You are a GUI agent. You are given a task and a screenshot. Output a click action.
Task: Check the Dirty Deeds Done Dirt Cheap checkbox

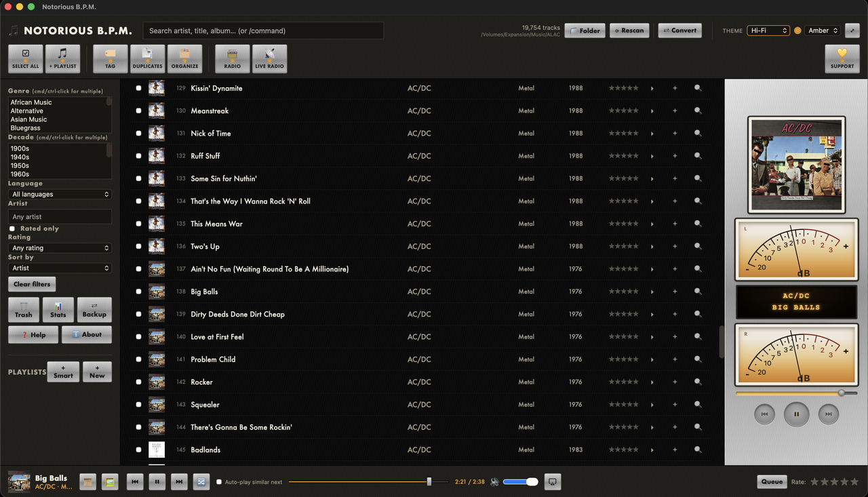point(138,314)
